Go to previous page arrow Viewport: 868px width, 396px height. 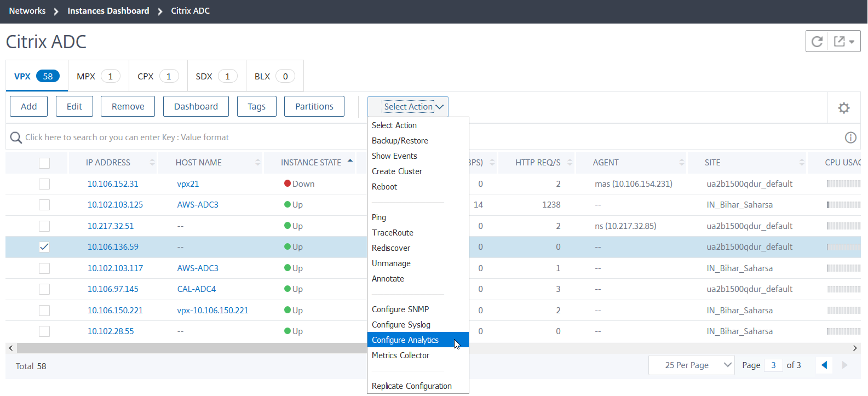[824, 365]
